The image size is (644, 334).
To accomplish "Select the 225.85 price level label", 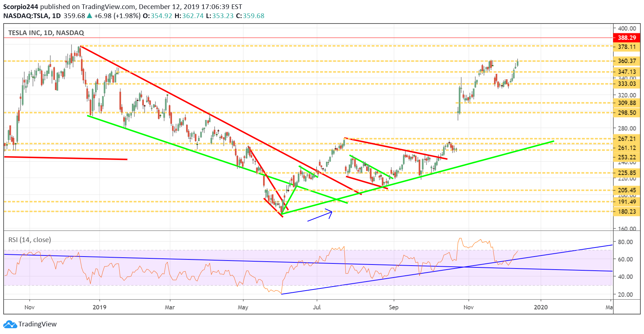I will (627, 173).
